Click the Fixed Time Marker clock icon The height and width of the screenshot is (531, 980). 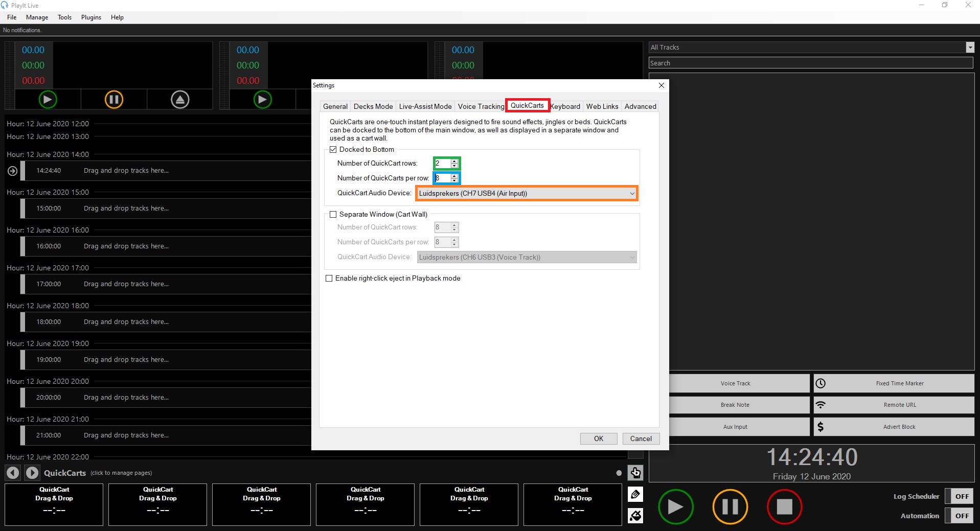coord(821,383)
